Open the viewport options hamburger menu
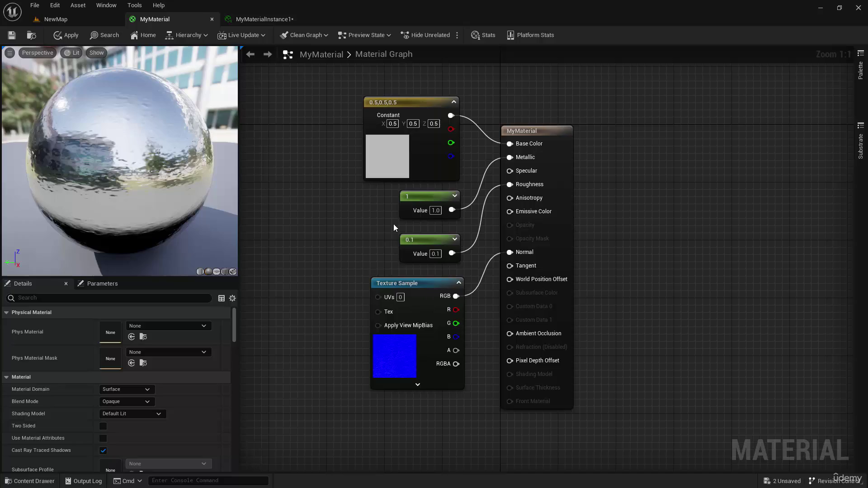The width and height of the screenshot is (868, 488). tap(9, 53)
